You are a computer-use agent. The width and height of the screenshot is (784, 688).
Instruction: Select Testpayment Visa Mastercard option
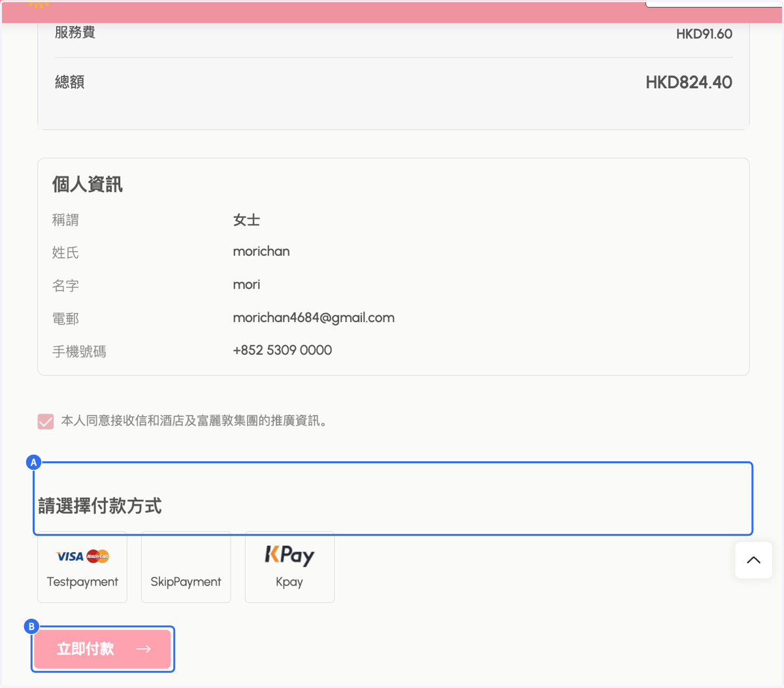pyautogui.click(x=82, y=567)
